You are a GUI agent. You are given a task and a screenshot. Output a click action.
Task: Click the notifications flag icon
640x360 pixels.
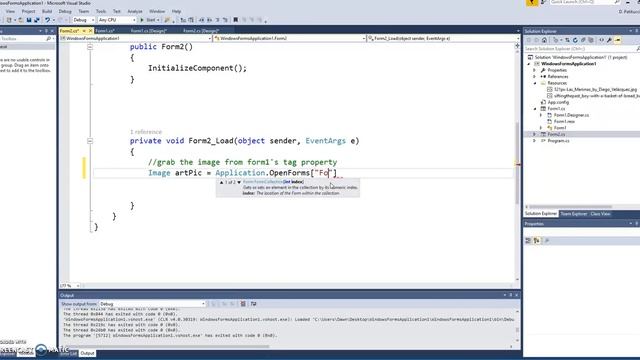(532, 2)
